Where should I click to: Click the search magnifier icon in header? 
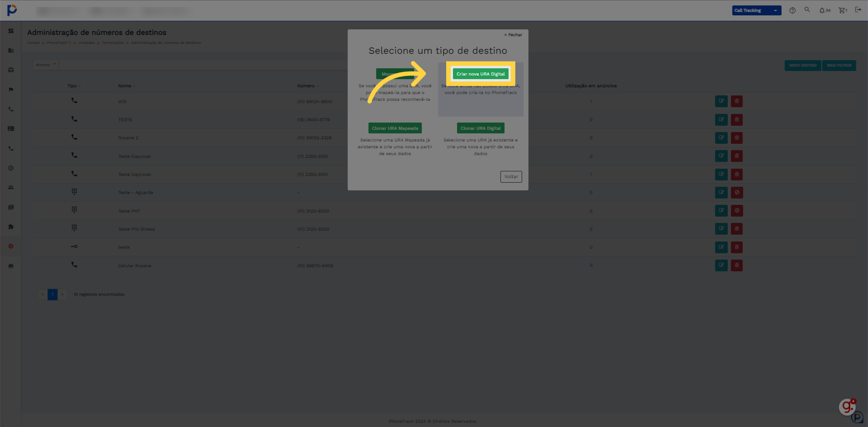click(x=807, y=9)
